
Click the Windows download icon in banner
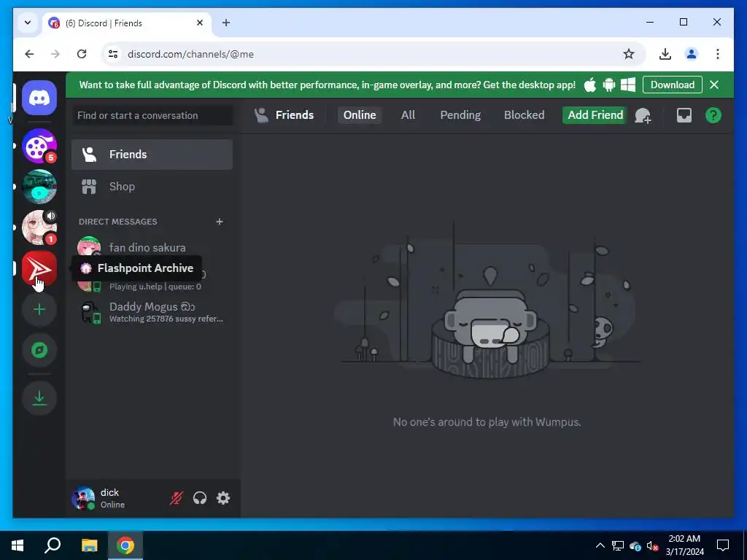(628, 85)
